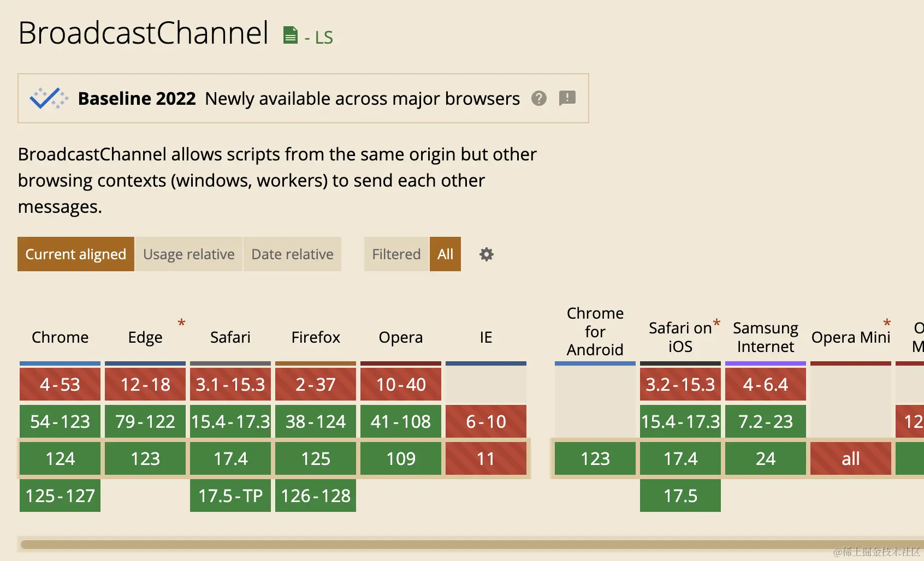Select Safari versions 3.1-15.3 cell
This screenshot has width=924, height=561.
click(230, 384)
